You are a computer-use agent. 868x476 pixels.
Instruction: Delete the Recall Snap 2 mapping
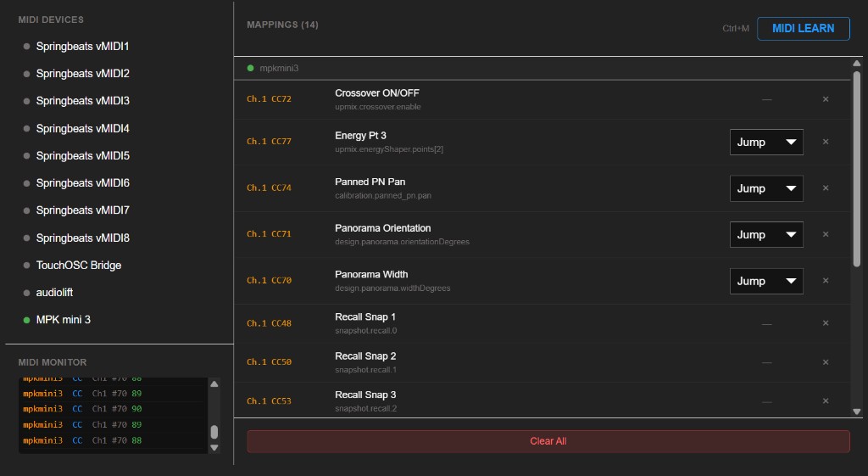[x=826, y=362]
